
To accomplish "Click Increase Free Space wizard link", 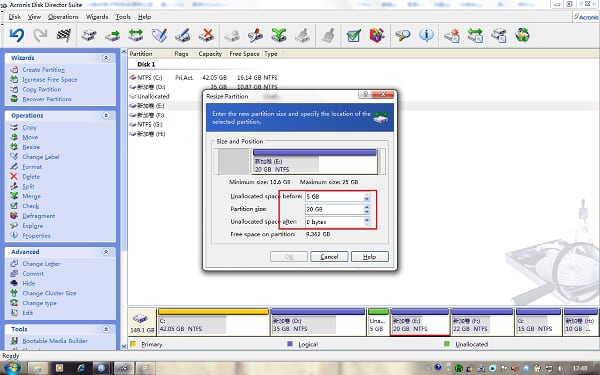I will click(x=50, y=80).
